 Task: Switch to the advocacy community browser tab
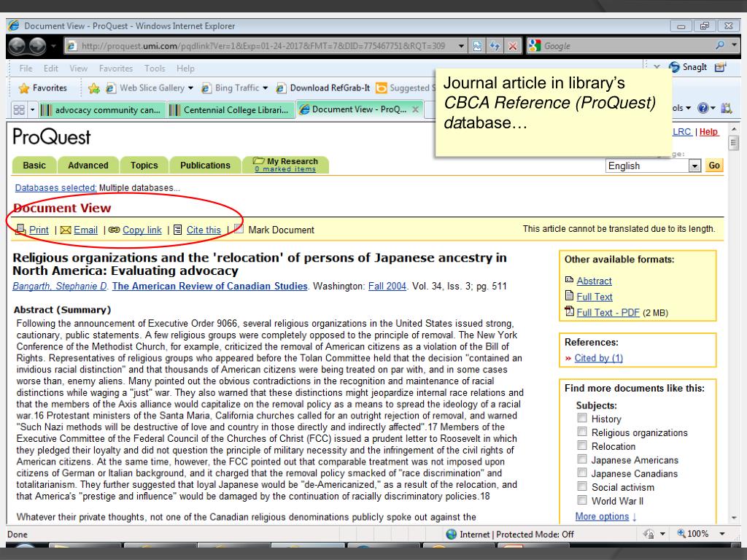[x=101, y=110]
